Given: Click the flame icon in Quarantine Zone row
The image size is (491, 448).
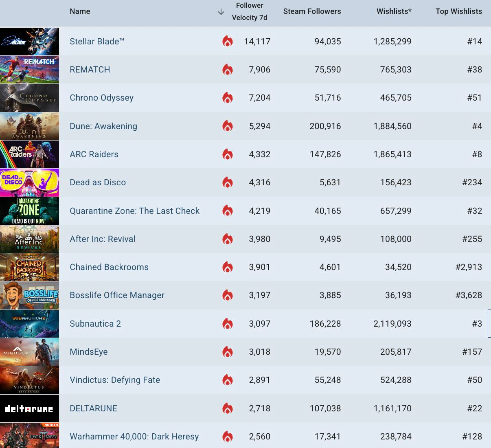Looking at the screenshot, I should [x=228, y=211].
